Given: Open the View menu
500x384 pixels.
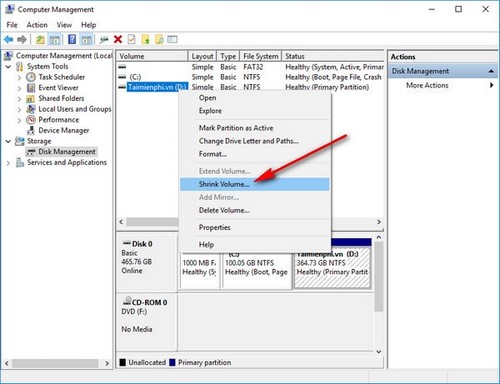Looking at the screenshot, I should coord(64,25).
